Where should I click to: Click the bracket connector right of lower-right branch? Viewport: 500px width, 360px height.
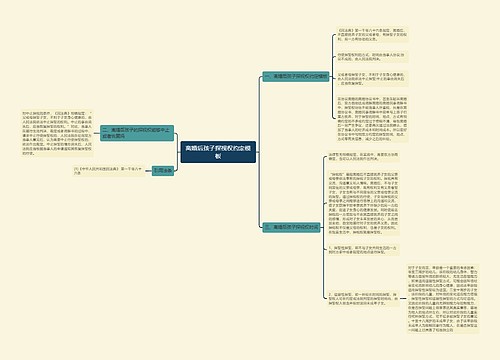324,227
